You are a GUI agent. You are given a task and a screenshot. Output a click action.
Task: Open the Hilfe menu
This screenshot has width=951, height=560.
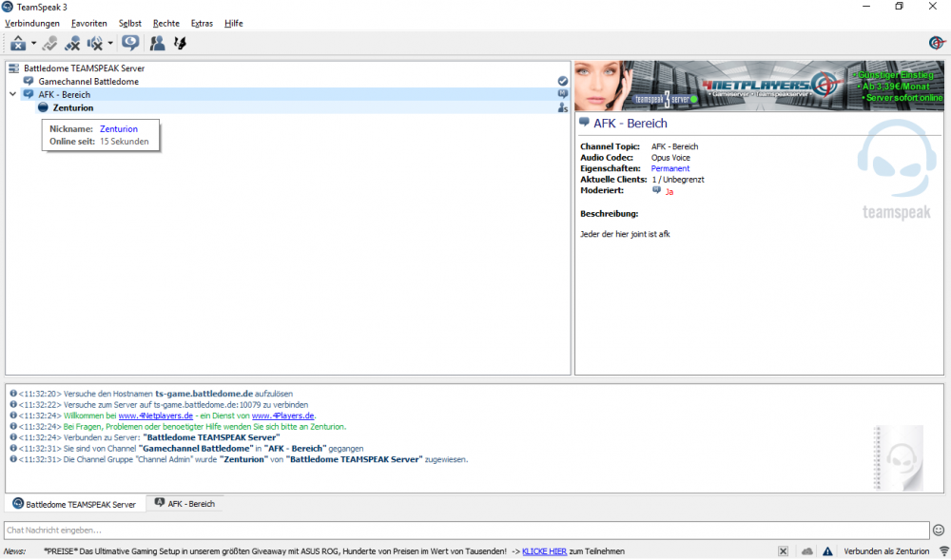coord(234,23)
